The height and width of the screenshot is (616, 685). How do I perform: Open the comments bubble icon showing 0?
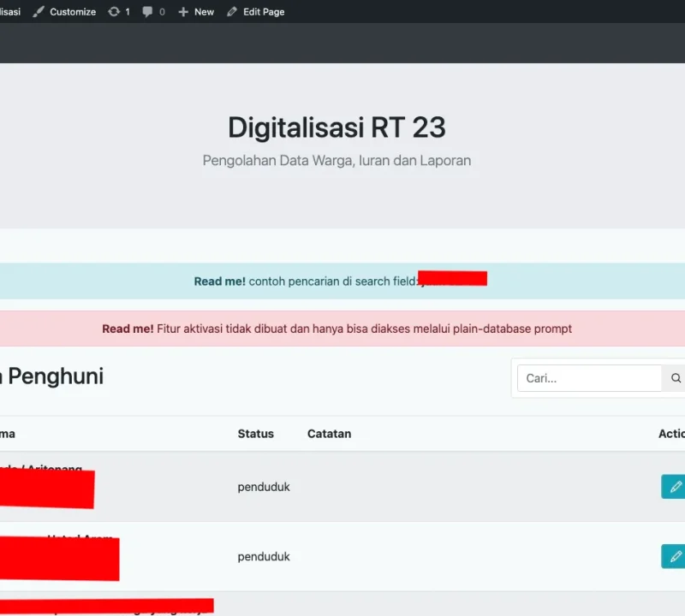pos(153,12)
